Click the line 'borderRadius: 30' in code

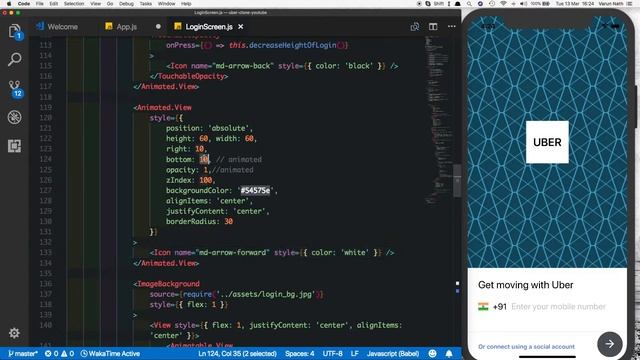(x=199, y=222)
